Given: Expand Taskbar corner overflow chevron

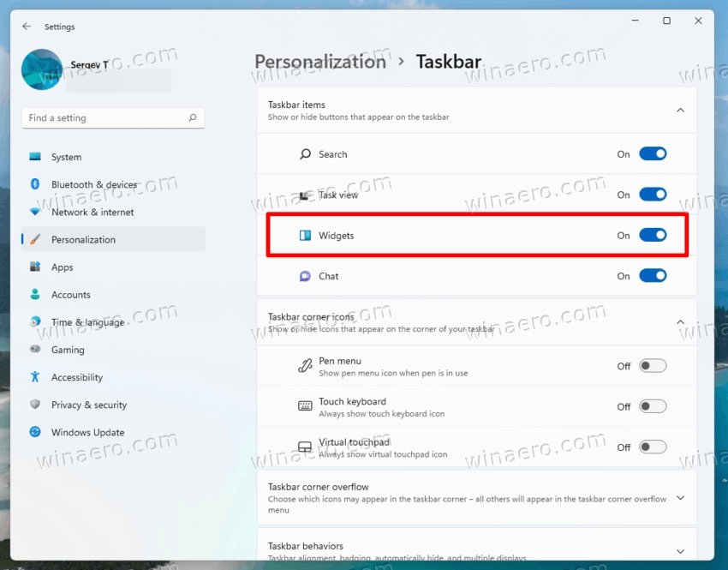Looking at the screenshot, I should [680, 498].
